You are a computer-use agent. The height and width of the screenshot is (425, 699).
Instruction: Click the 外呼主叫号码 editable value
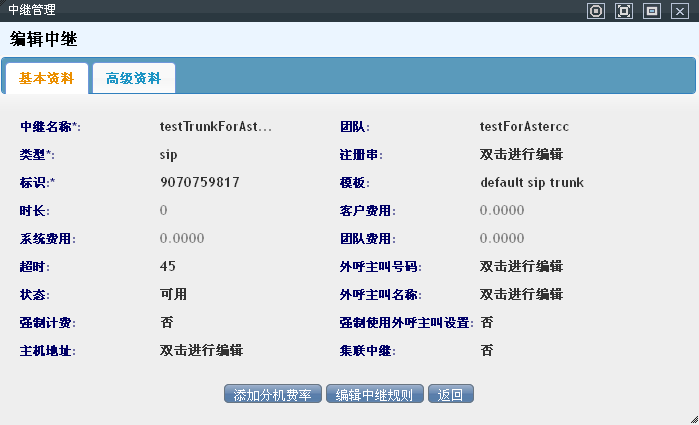click(521, 267)
